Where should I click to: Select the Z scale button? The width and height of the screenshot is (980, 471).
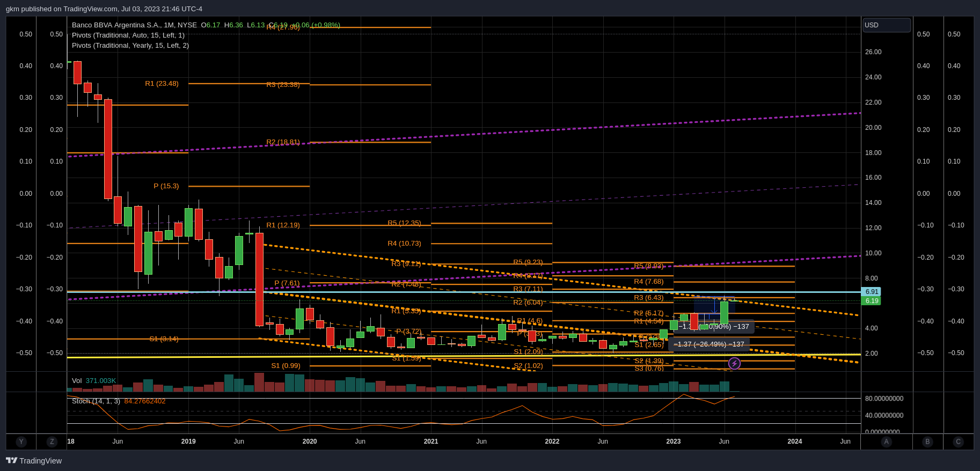click(52, 442)
